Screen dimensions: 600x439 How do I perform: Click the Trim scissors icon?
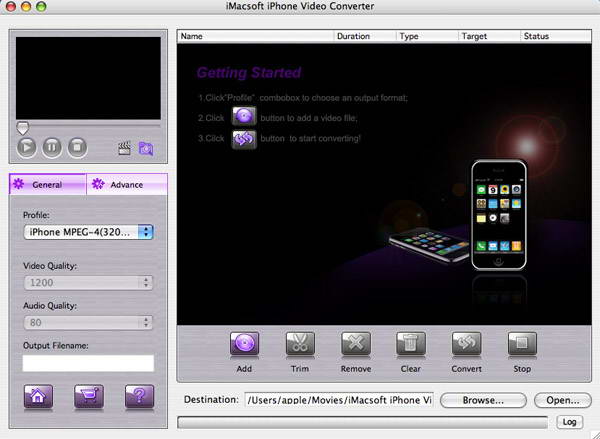300,343
